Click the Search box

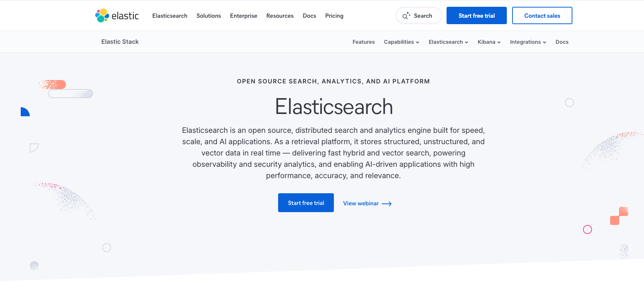[x=419, y=15]
